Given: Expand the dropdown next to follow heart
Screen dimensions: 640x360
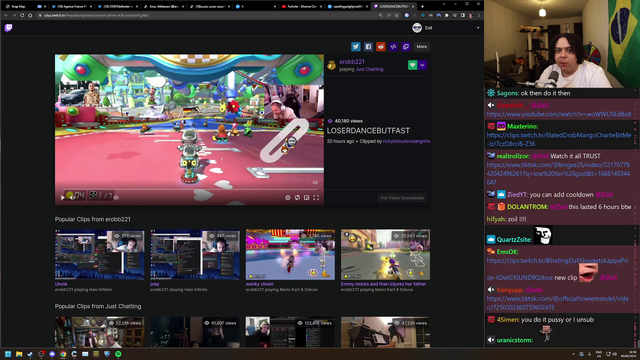Looking at the screenshot, I should [422, 65].
